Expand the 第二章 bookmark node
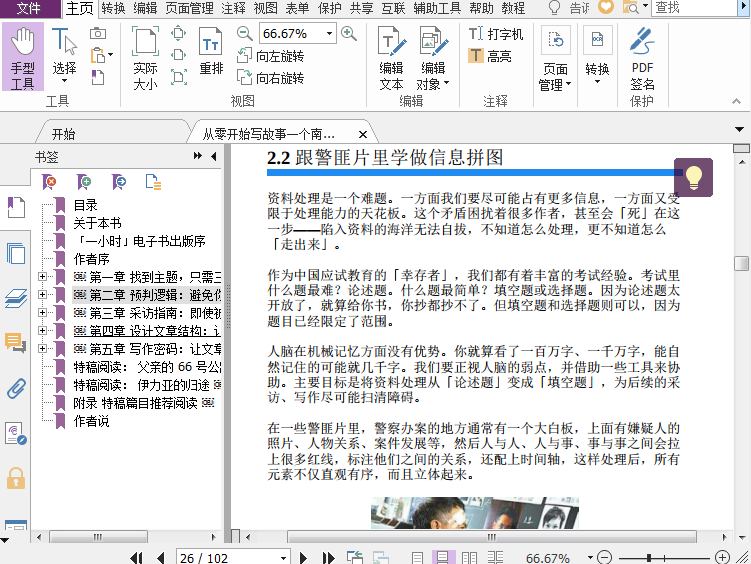The image size is (751, 564). [42, 294]
